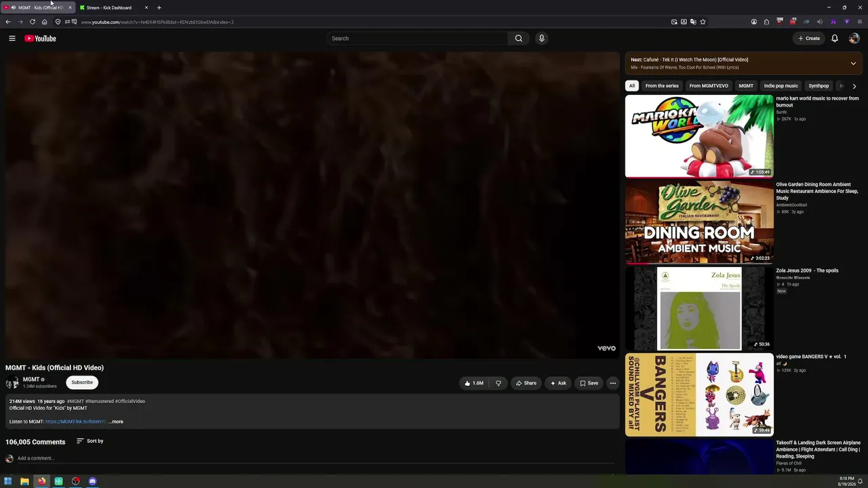868x488 pixels.
Task: Click translate page icon in address bar
Action: click(x=693, y=22)
